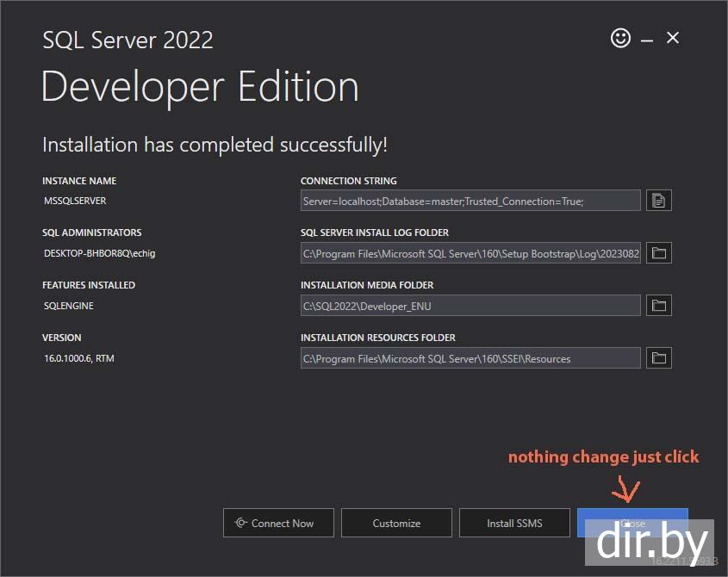
Task: Click the dir.by watermark logo
Action: [652, 543]
